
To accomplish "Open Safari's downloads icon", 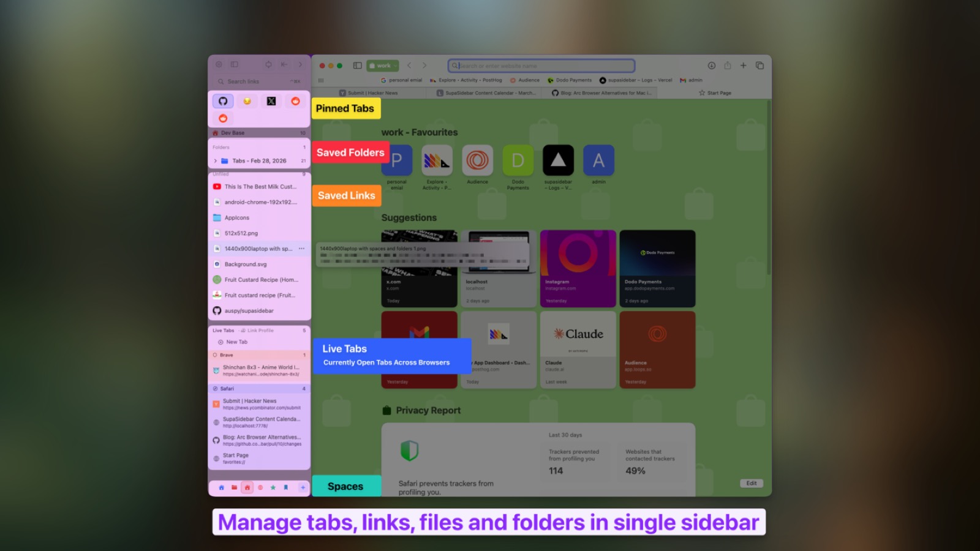I will 712,66.
